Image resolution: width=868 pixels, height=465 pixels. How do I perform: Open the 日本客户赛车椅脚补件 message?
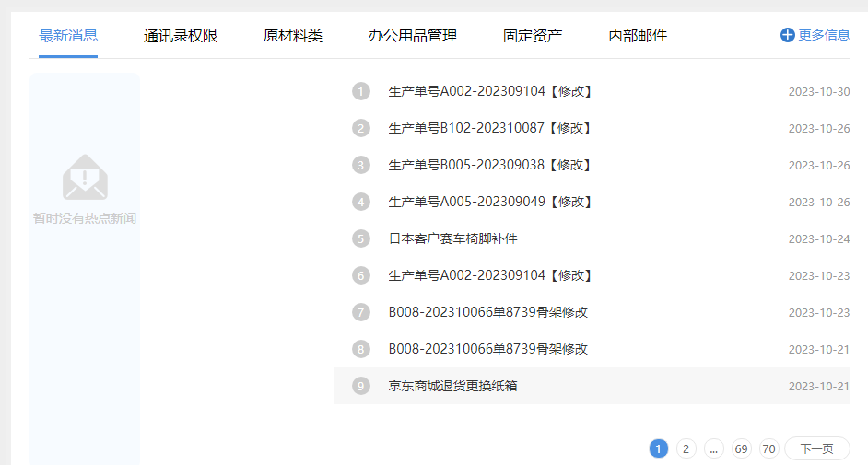click(453, 238)
